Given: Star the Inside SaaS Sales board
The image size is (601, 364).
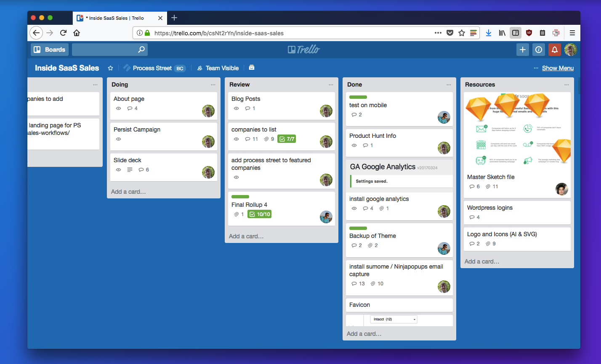Looking at the screenshot, I should coord(111,68).
